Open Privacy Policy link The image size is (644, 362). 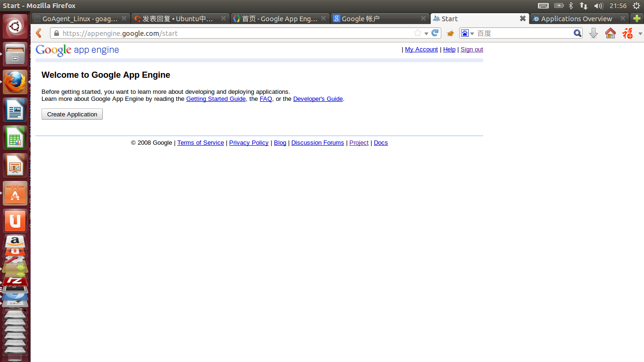click(x=249, y=143)
